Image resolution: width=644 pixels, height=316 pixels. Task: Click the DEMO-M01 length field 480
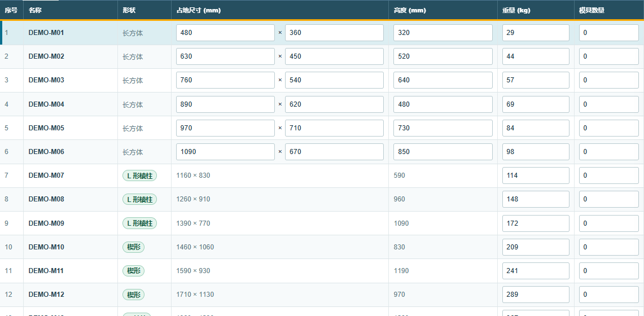(x=225, y=33)
